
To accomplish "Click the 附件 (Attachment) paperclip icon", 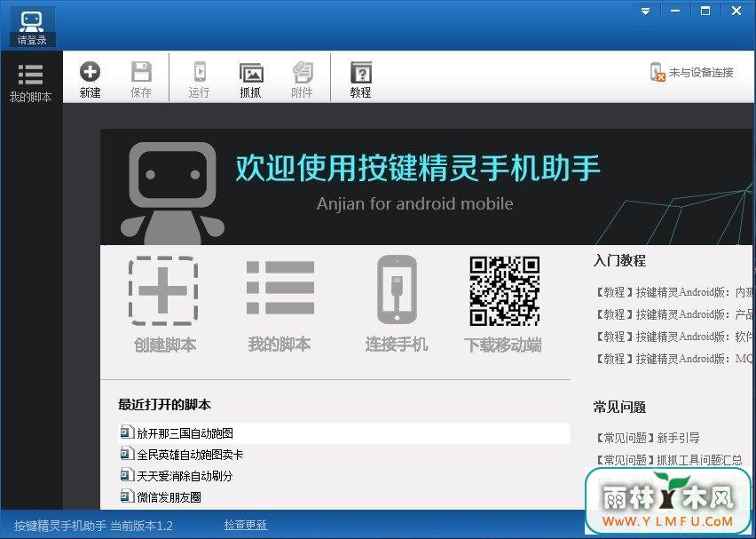I will point(303,73).
